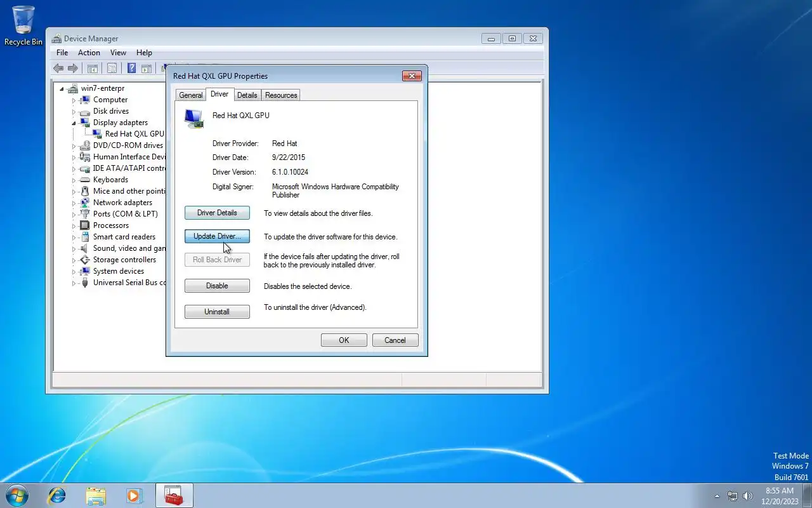Click the Forward arrow in Device Manager toolbar
This screenshot has width=812, height=508.
click(73, 69)
